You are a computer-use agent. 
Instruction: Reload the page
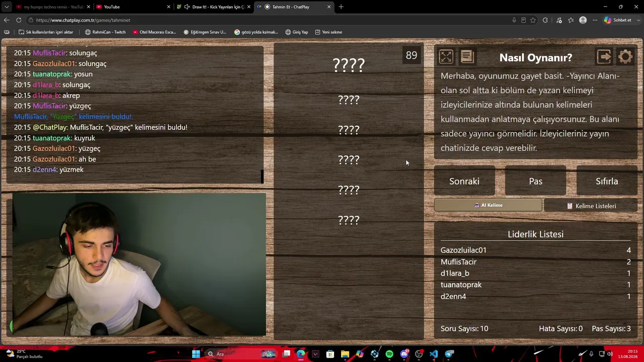click(19, 20)
